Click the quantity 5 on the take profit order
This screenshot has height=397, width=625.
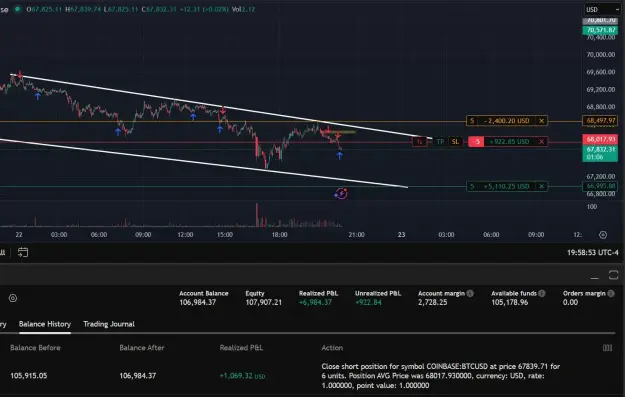coord(472,186)
